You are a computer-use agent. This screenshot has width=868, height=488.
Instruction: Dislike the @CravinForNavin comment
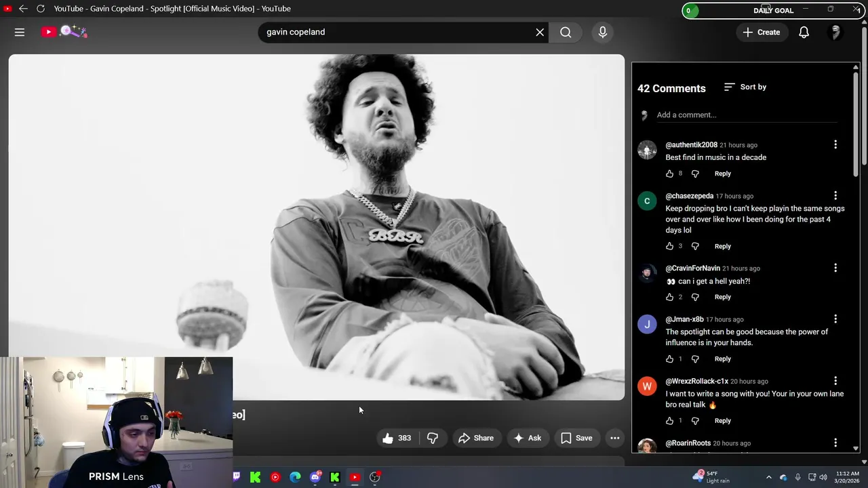(695, 297)
